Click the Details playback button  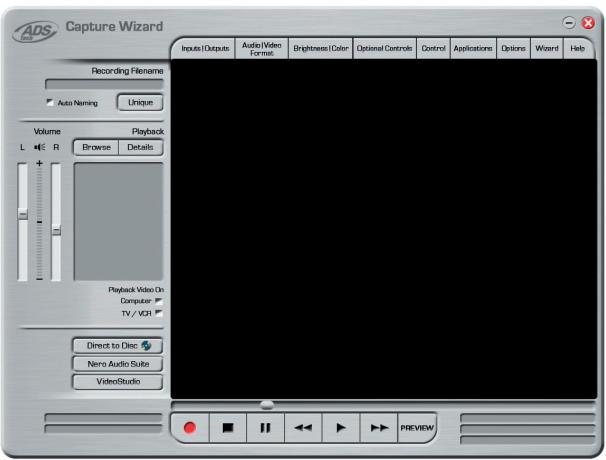click(x=140, y=147)
